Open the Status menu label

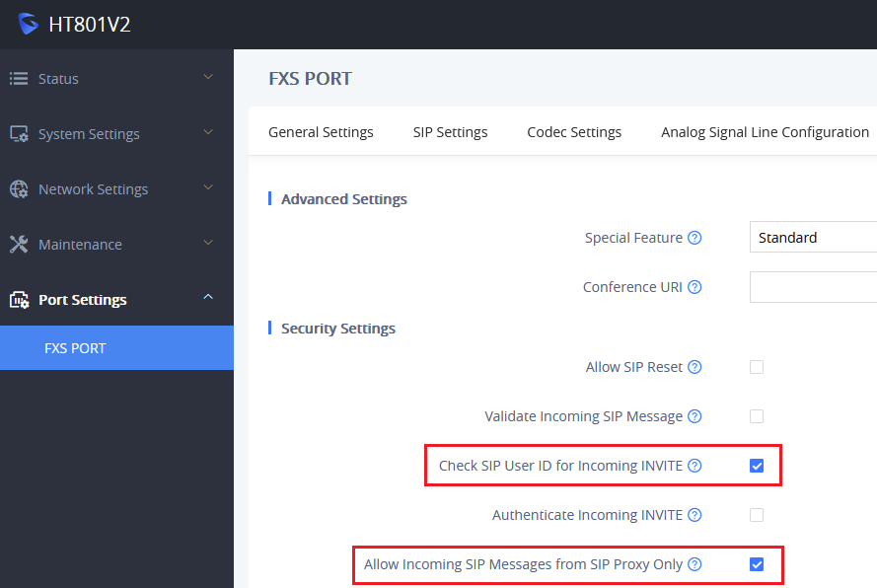click(58, 79)
